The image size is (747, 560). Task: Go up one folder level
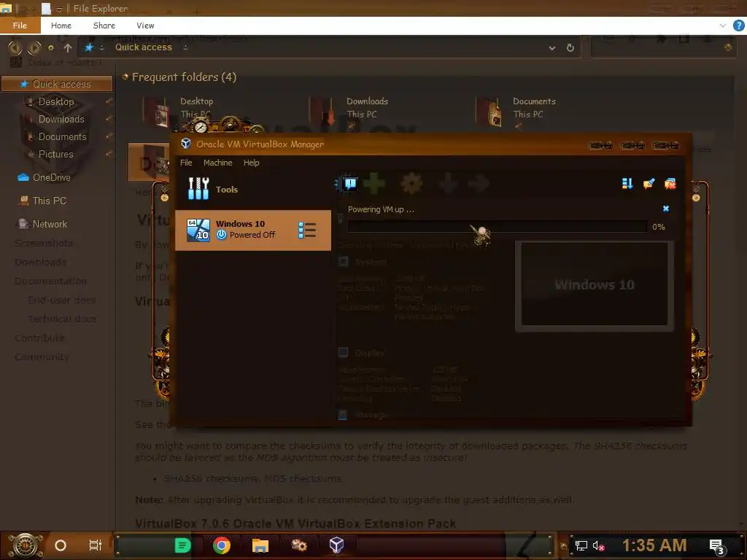[68, 47]
